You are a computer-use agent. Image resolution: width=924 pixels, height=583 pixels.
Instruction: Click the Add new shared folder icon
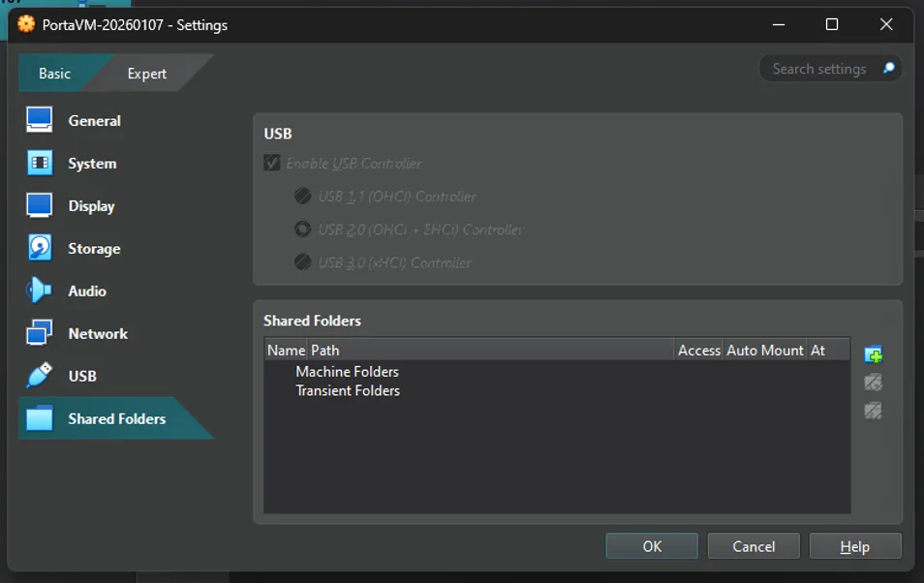click(x=873, y=353)
